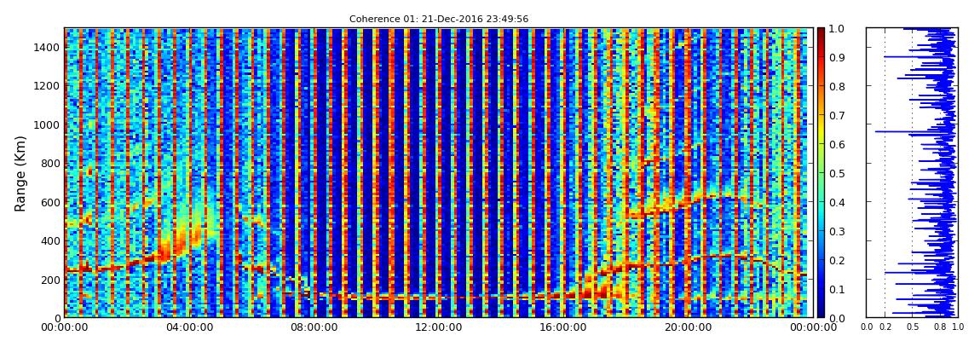
Task: Click the colorbar label 0.5
Action: (839, 173)
